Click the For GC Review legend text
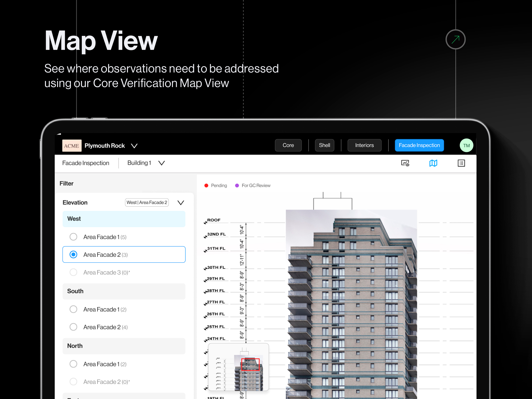532x399 pixels. point(256,185)
